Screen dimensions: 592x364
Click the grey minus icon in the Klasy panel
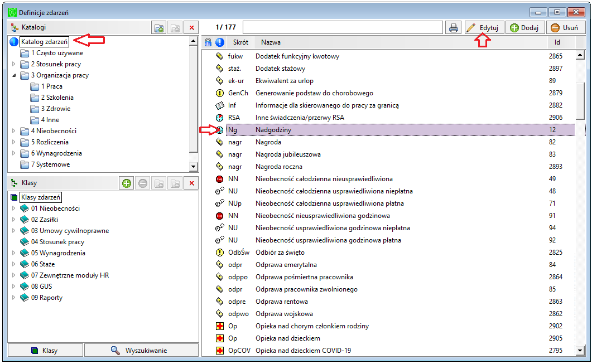[x=143, y=183]
